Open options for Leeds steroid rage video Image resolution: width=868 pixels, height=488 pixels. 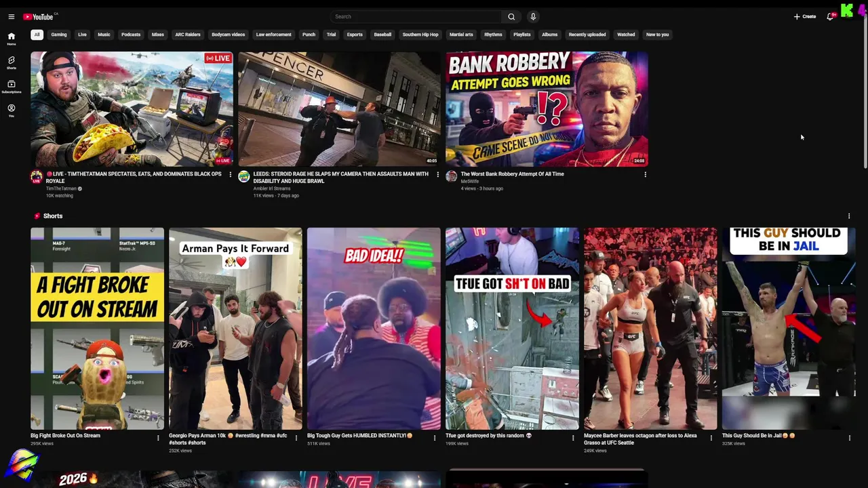click(437, 175)
